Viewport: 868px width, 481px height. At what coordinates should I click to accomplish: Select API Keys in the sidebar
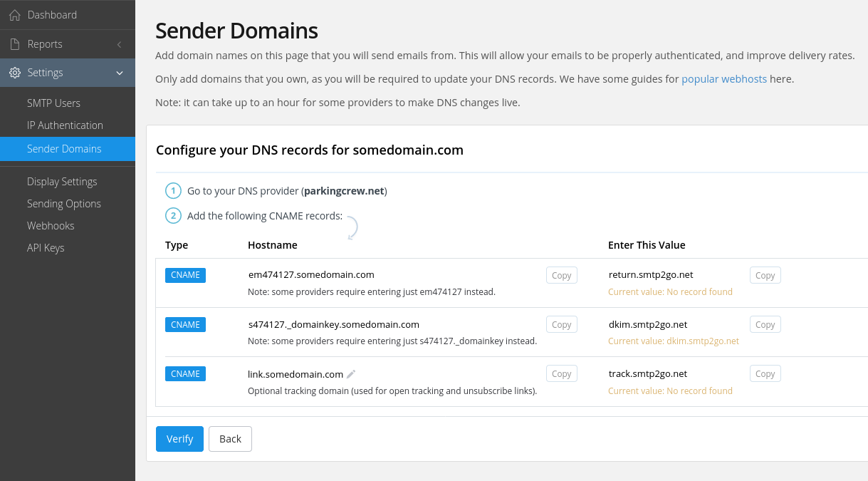[x=46, y=247]
